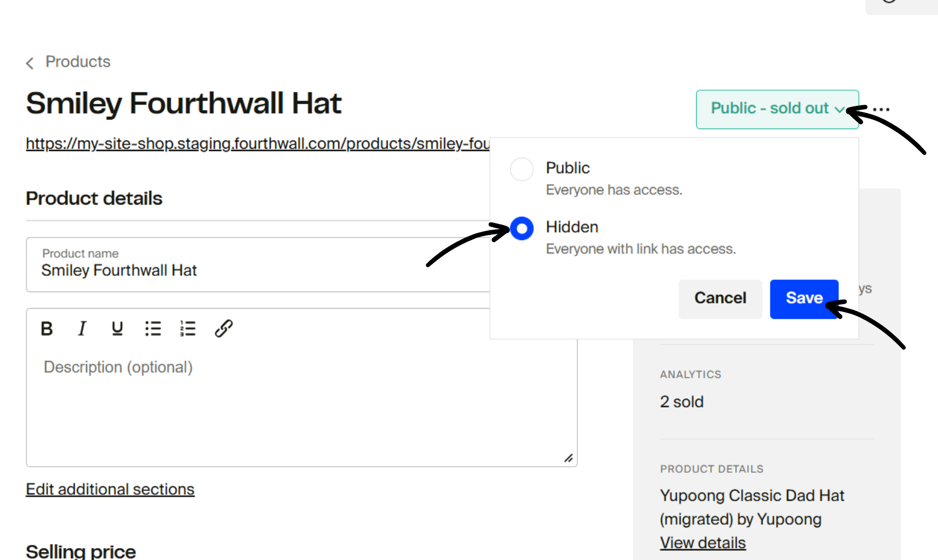
Task: Click Edit additional sections
Action: [110, 489]
